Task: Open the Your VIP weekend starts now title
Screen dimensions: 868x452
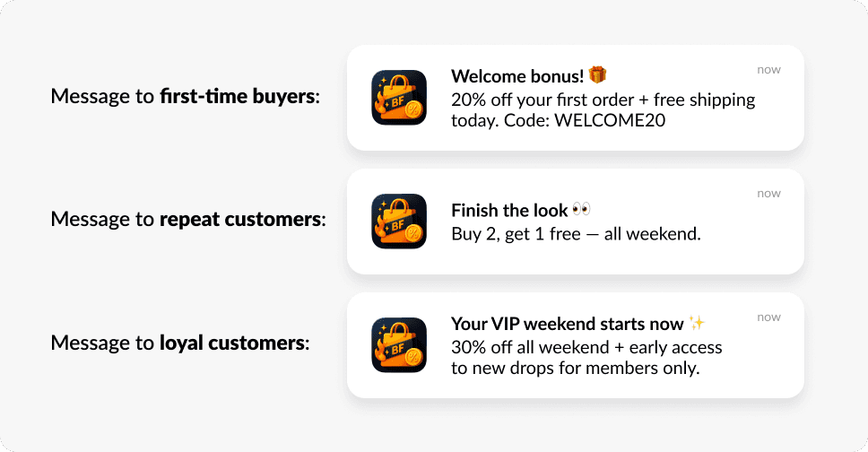Action: click(x=569, y=324)
